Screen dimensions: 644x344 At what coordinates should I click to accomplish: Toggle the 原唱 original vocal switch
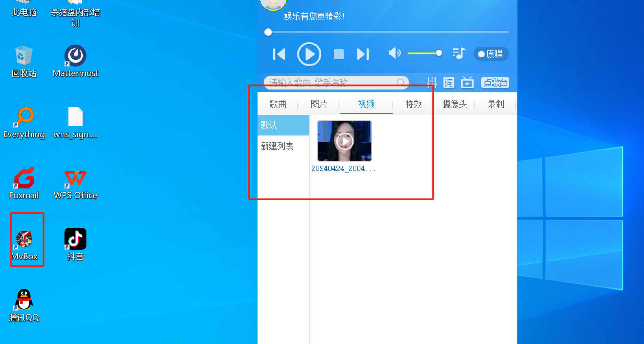click(x=491, y=54)
